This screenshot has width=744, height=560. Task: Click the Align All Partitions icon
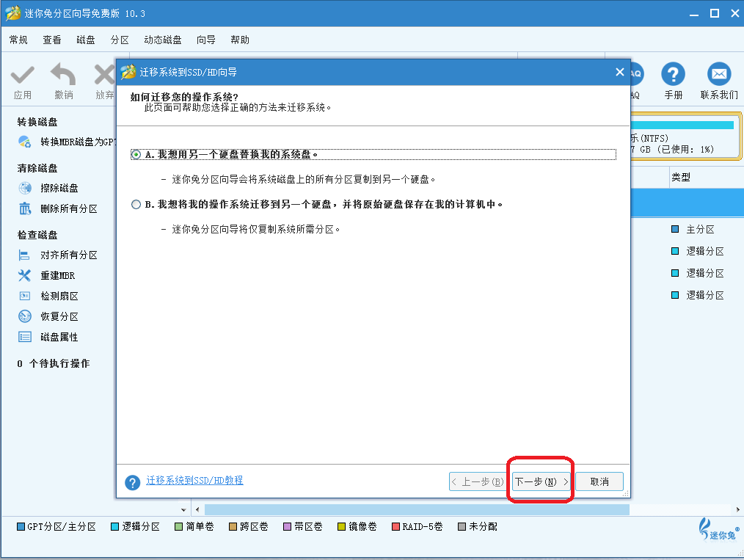pos(24,255)
